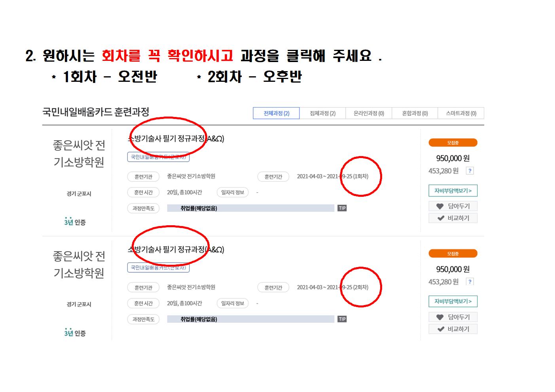The height and width of the screenshot is (392, 555).
Task: Click the 모집중 badge on the 1회차 course
Action: [x=453, y=143]
